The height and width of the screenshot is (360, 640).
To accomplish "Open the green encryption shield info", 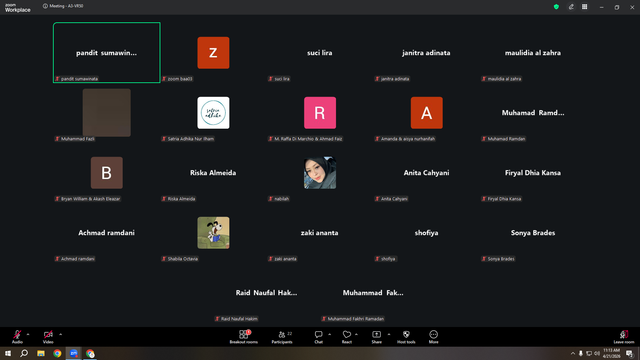I will click(556, 7).
